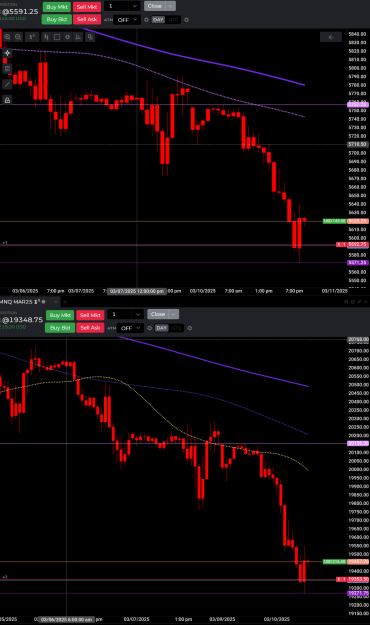370x625 pixels.
Task: Click the copy/layout icon in upper chart toolbar
Action: coord(91,37)
